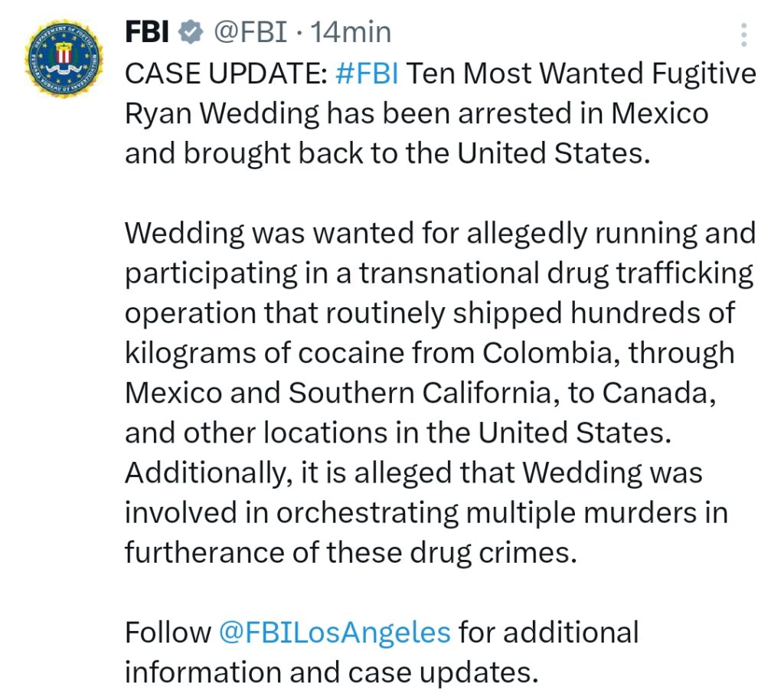Click the FBI account header row
The height and width of the screenshot is (700, 784).
tap(230, 31)
